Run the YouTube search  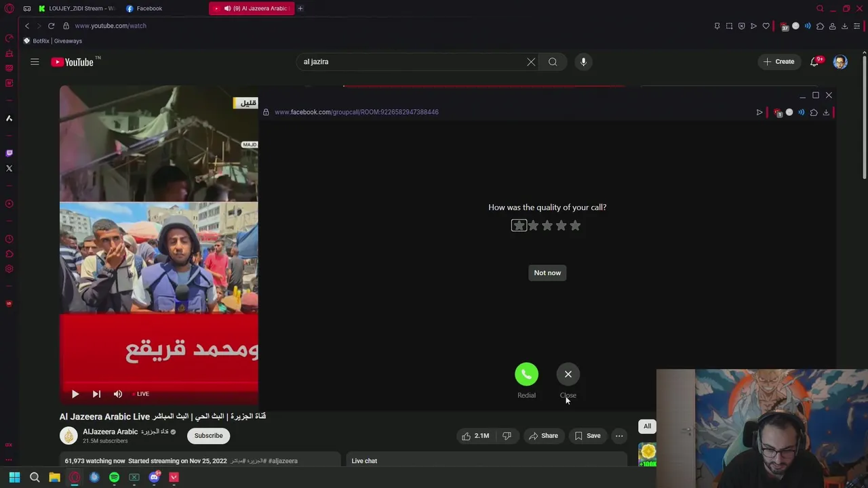tap(553, 62)
